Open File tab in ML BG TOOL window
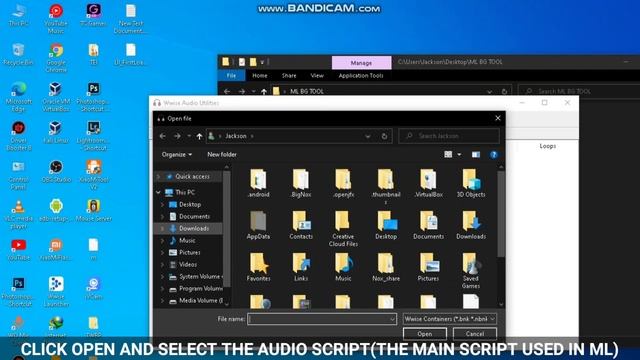640x360 pixels. pos(231,76)
